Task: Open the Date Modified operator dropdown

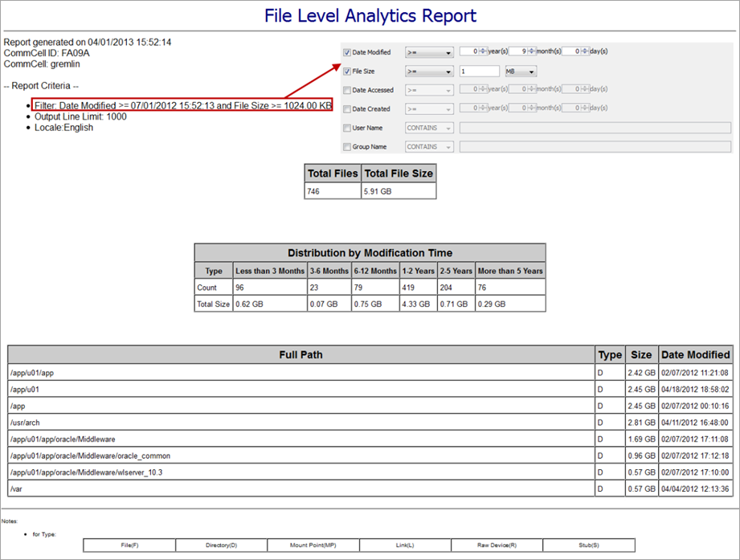Action: pos(429,52)
